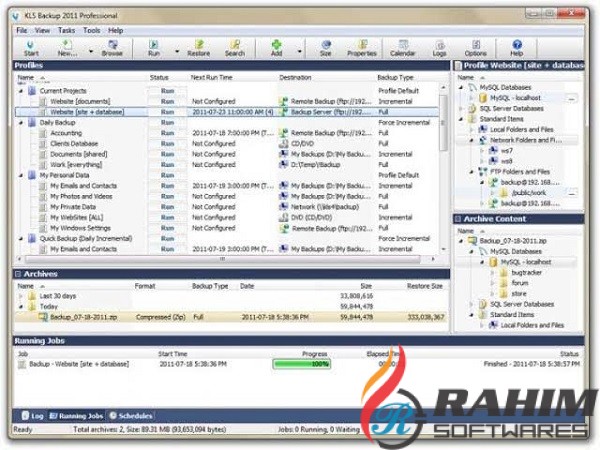Expand the SQL Server Databases node in Archive Content
Image resolution: width=600 pixels, height=450 pixels.
471,304
